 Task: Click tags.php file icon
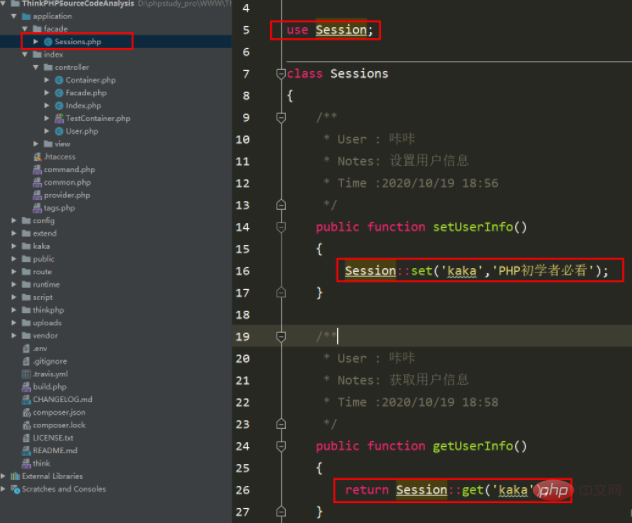pyautogui.click(x=37, y=208)
